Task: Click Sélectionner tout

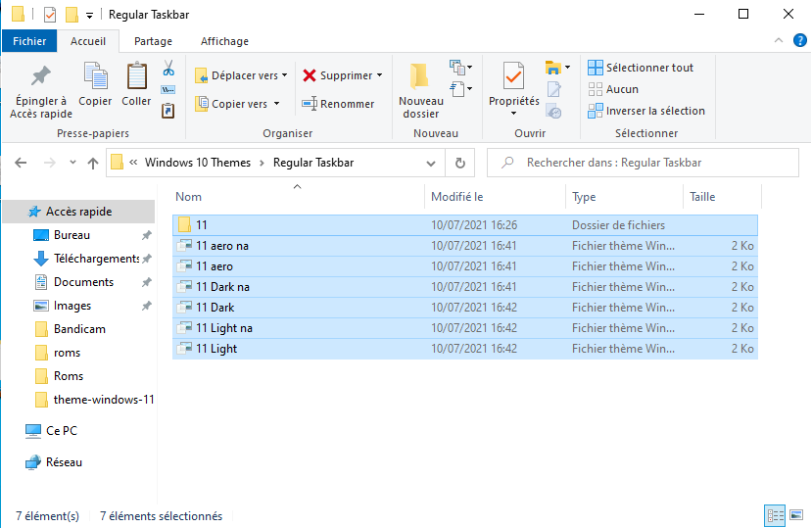Action: (641, 68)
